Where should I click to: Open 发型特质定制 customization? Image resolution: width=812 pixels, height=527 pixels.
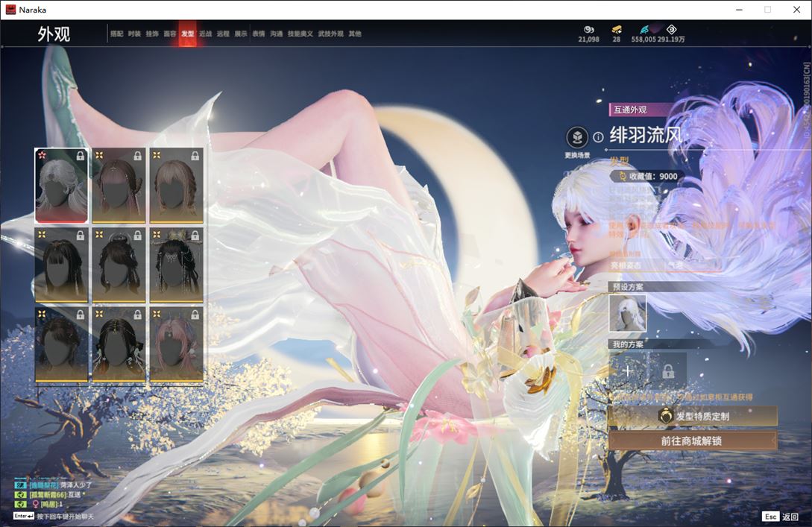(x=693, y=416)
